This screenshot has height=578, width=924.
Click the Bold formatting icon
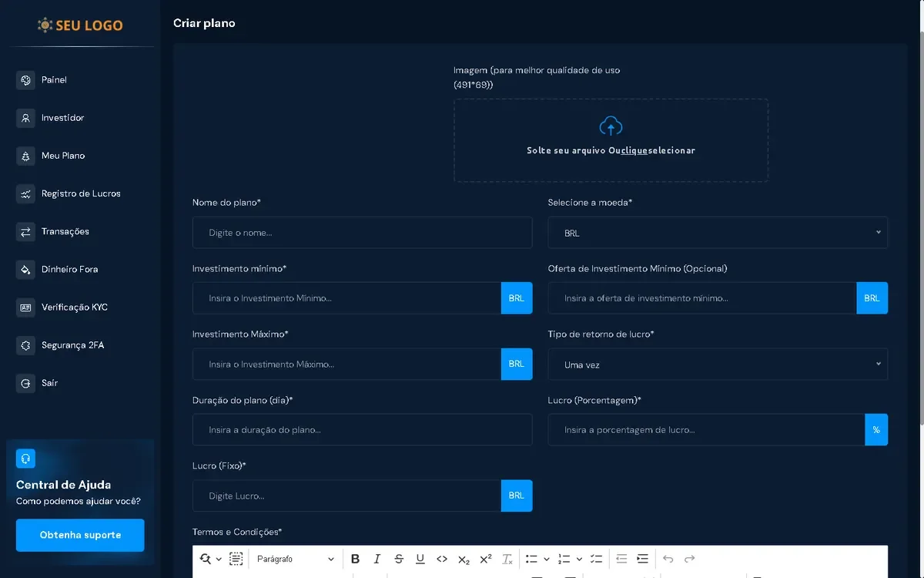point(355,559)
